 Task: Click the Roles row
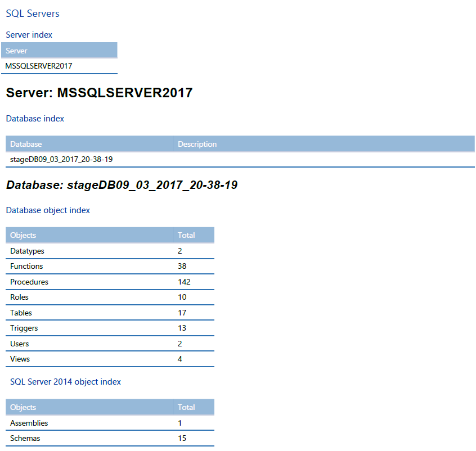tap(110, 297)
